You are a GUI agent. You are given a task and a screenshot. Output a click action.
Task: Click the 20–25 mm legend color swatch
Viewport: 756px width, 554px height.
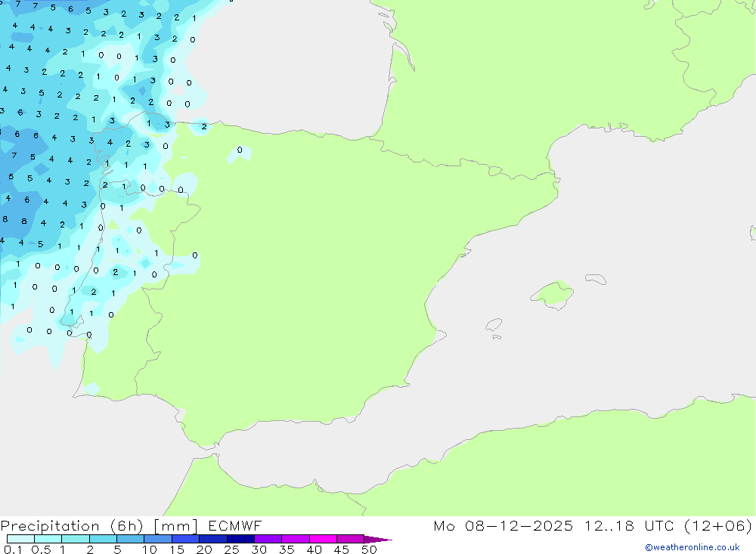click(213, 539)
